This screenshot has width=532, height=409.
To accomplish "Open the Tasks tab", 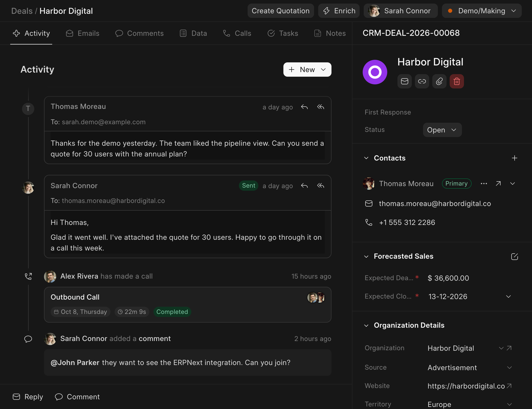I will [x=283, y=33].
